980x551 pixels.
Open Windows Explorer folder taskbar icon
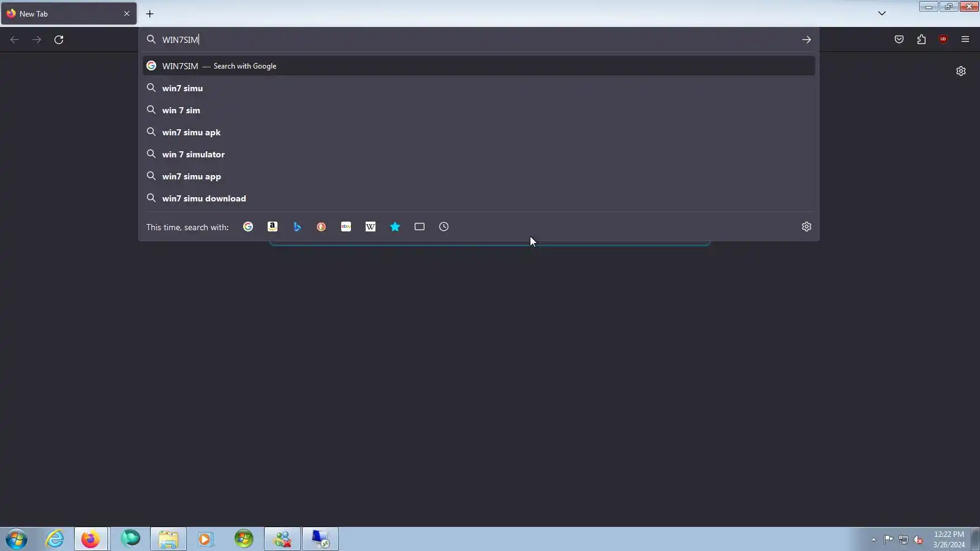pos(168,539)
